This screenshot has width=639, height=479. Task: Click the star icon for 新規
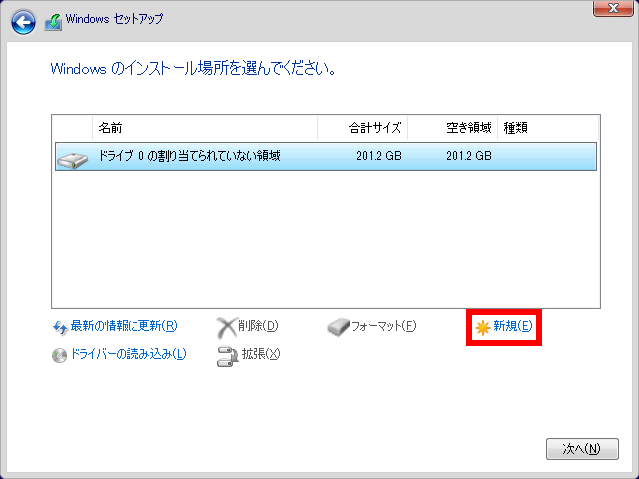tap(483, 327)
